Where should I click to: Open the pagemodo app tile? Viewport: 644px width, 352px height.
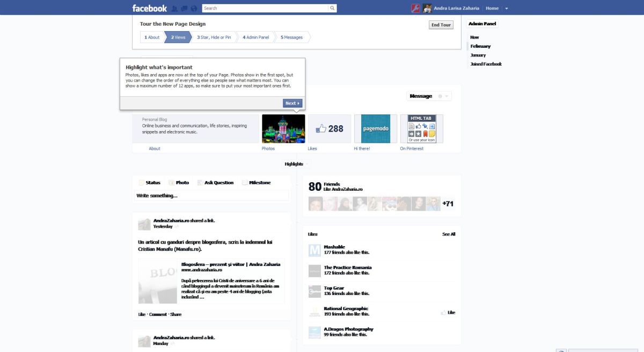(376, 129)
